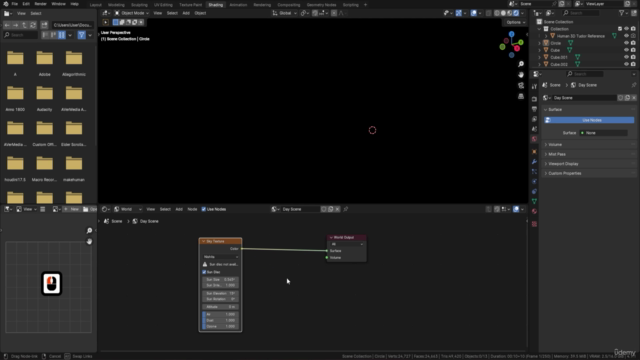Open the Blender logo menu
Image resolution: width=640 pixels, height=360 pixels.
coord(6,4)
